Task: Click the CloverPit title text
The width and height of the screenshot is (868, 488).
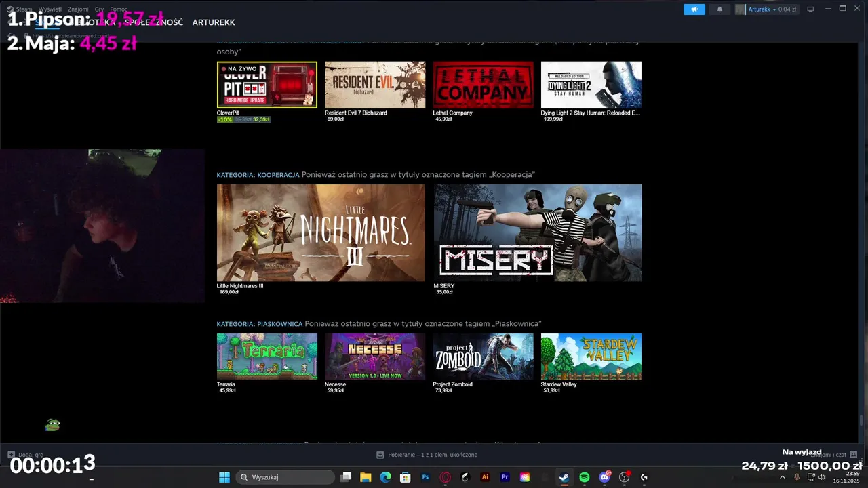Action: pyautogui.click(x=228, y=113)
